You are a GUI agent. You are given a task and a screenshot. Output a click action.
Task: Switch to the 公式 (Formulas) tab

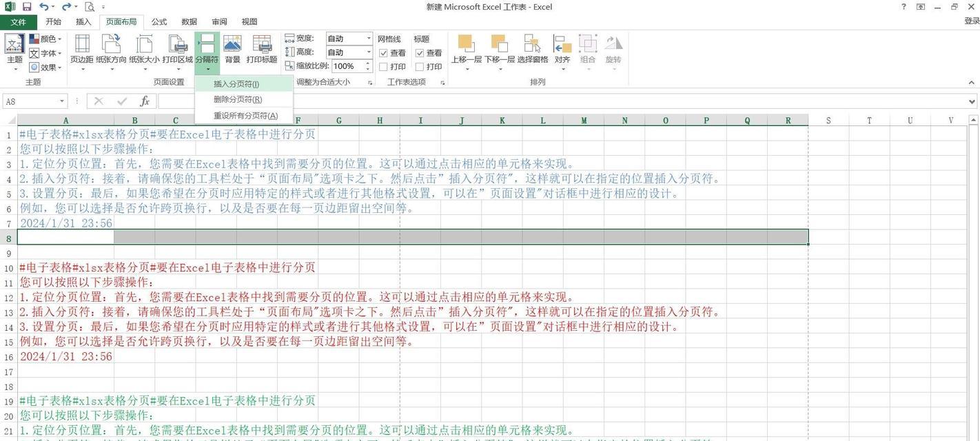pos(159,22)
